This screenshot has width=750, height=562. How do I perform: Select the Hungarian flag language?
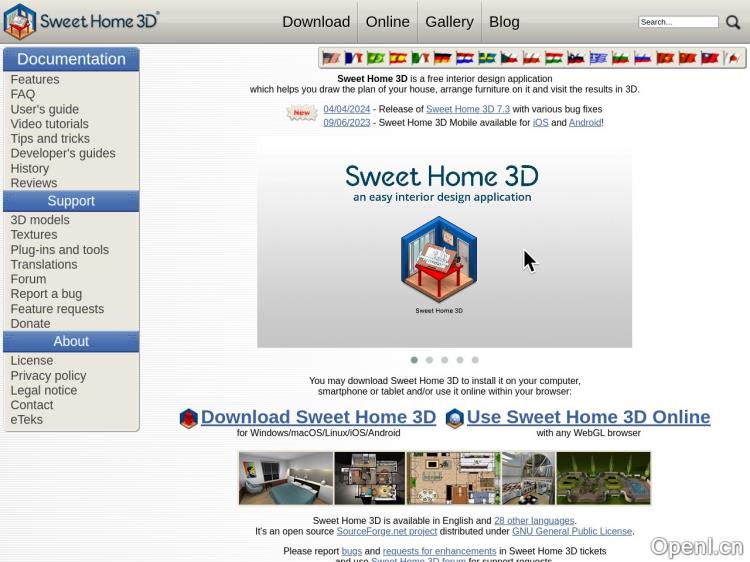tap(553, 58)
